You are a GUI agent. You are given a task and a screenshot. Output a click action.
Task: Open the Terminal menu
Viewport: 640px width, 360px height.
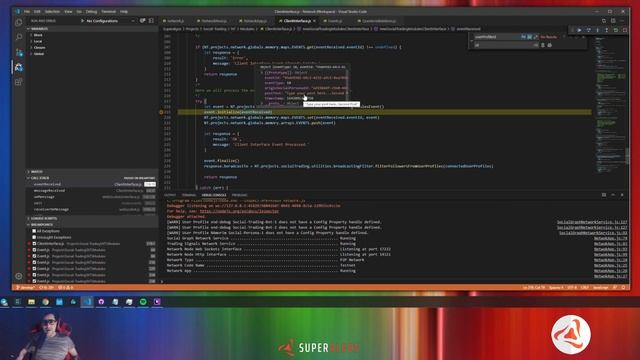[109, 12]
